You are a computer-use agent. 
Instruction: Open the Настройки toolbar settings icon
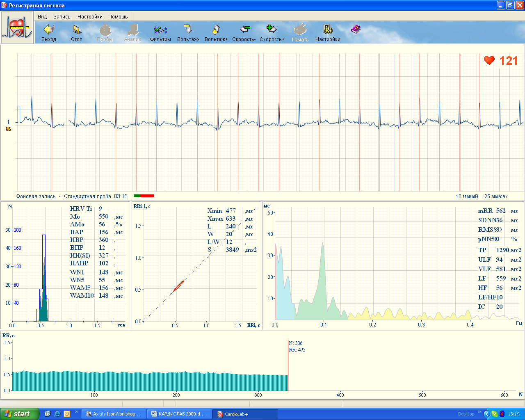click(328, 33)
